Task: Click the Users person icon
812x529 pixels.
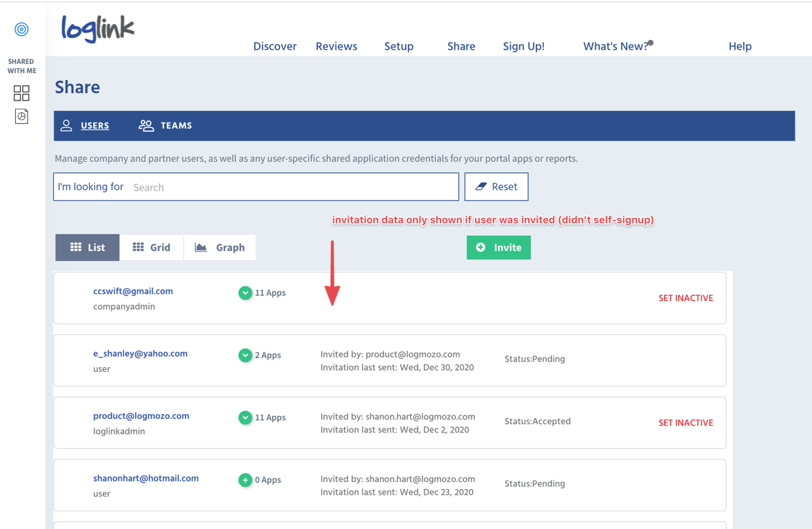Action: point(66,125)
